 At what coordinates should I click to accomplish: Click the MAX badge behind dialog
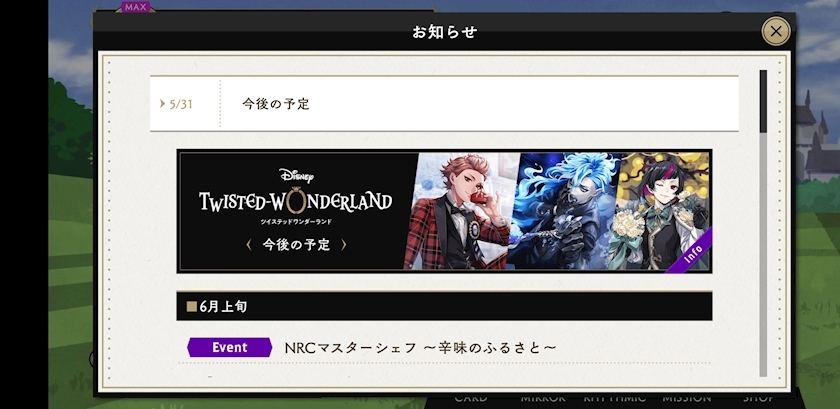136,7
